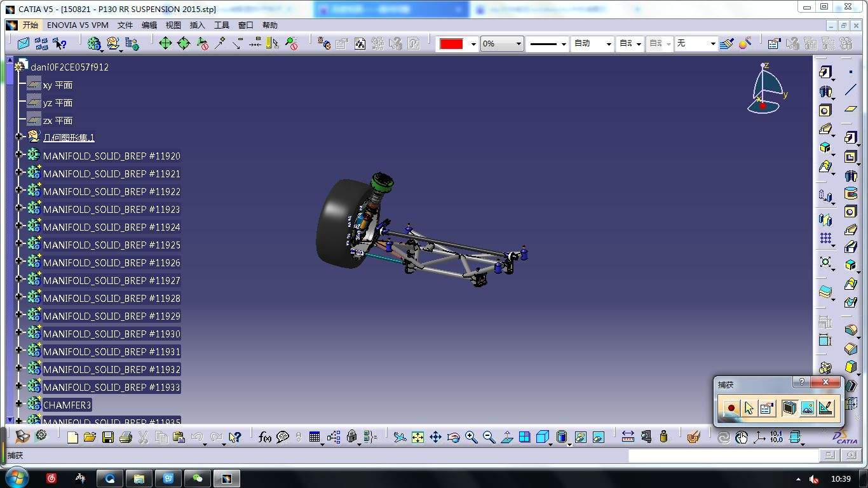
Task: Click the Windows Start button
Action: pos(16,478)
